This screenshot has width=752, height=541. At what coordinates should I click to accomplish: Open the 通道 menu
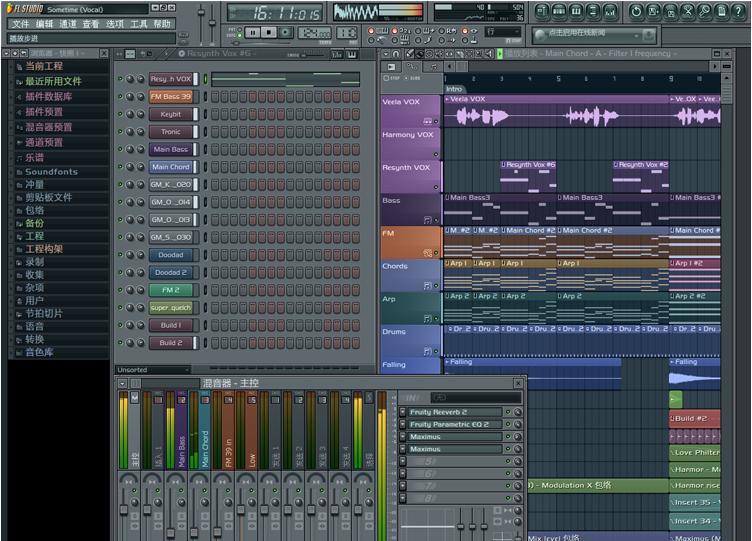click(68, 24)
